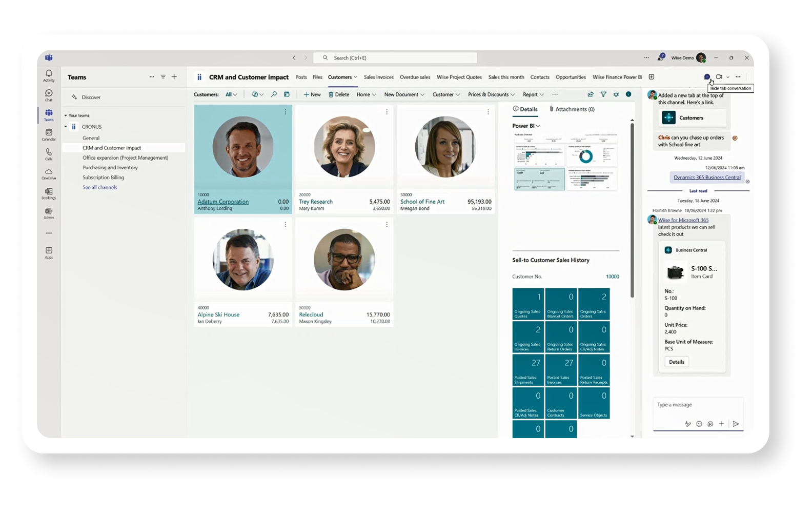The image size is (812, 513).
Task: Expand the Customers All views dropdown
Action: click(231, 94)
